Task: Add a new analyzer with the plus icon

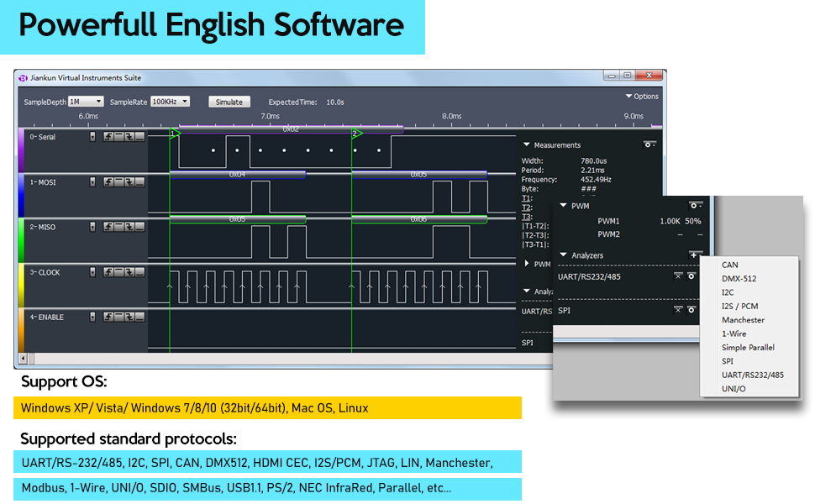Action: pos(694,255)
